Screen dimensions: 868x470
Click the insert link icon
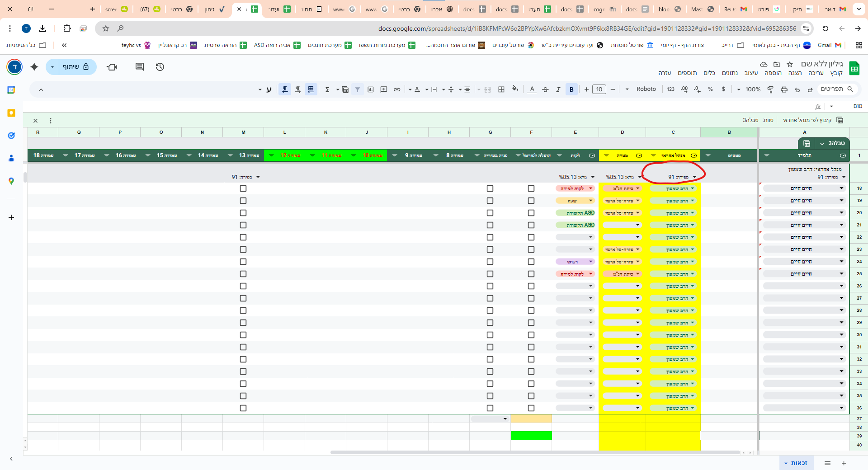tap(397, 89)
